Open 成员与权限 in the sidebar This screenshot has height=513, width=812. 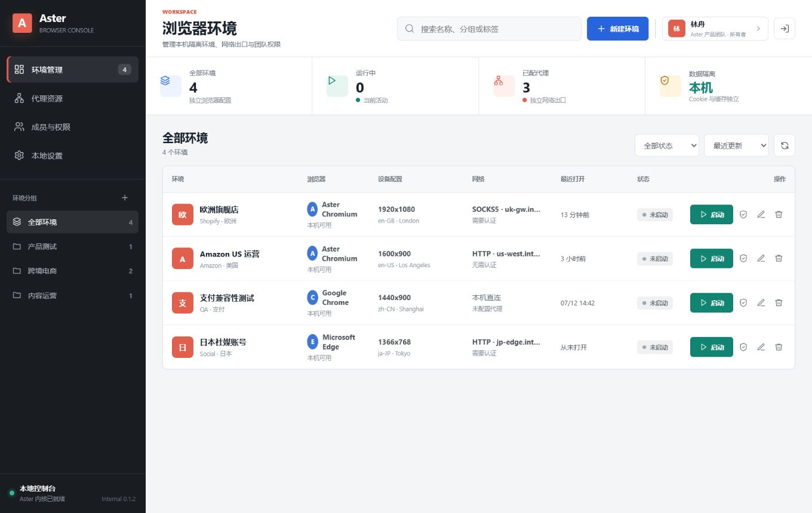(73, 127)
